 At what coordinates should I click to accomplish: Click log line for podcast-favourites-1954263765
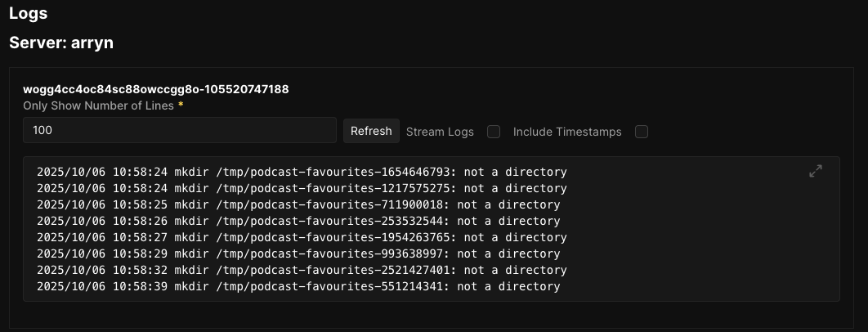[x=302, y=238]
